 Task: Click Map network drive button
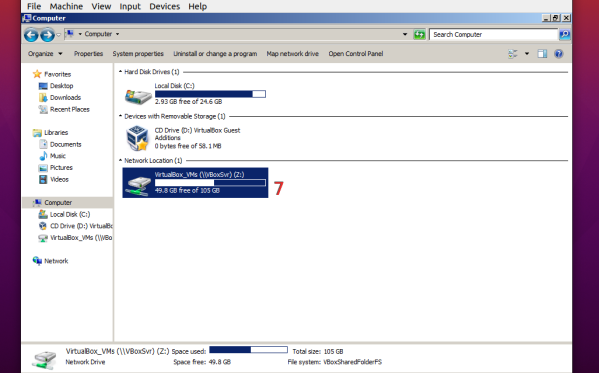tap(293, 54)
